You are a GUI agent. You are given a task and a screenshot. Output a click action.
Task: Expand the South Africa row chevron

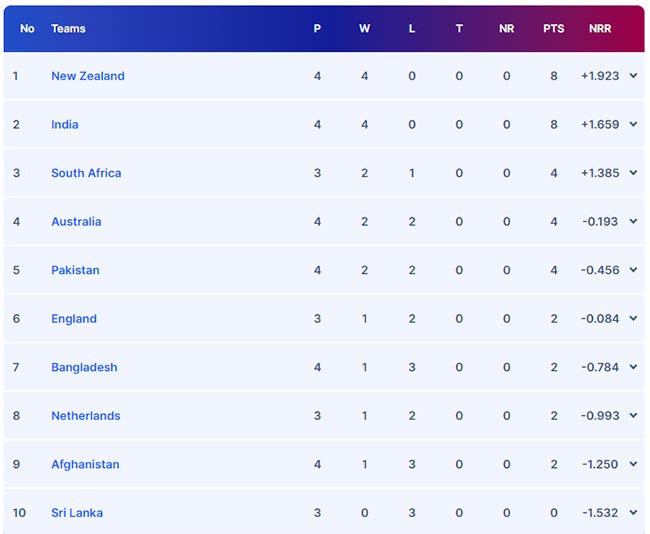(x=633, y=173)
